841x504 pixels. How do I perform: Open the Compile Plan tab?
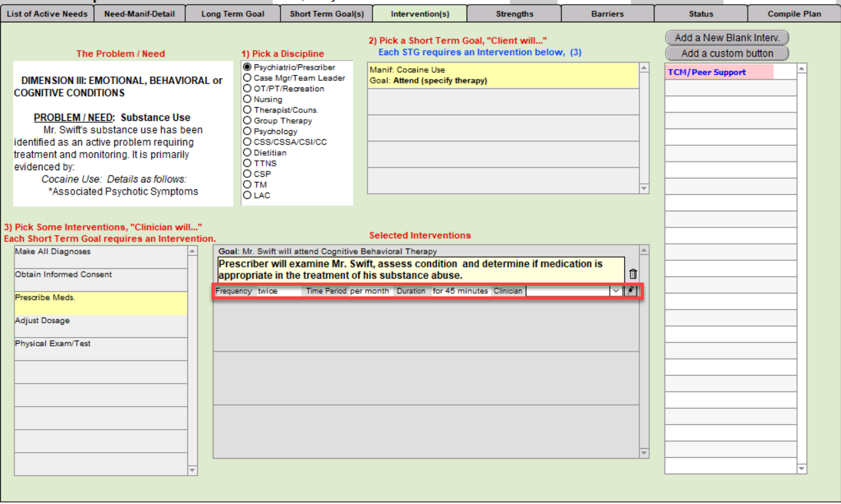794,14
